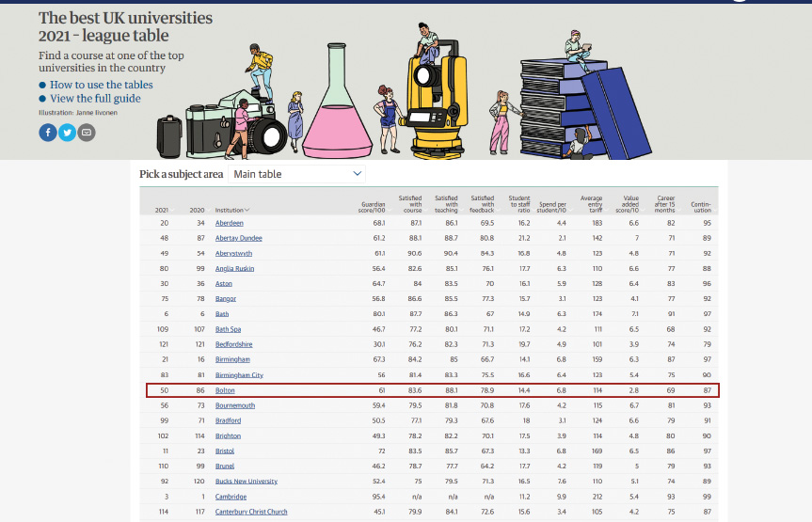Sort by Satisfied with feedback column
Screen dimensions: 812x522
click(x=482, y=204)
